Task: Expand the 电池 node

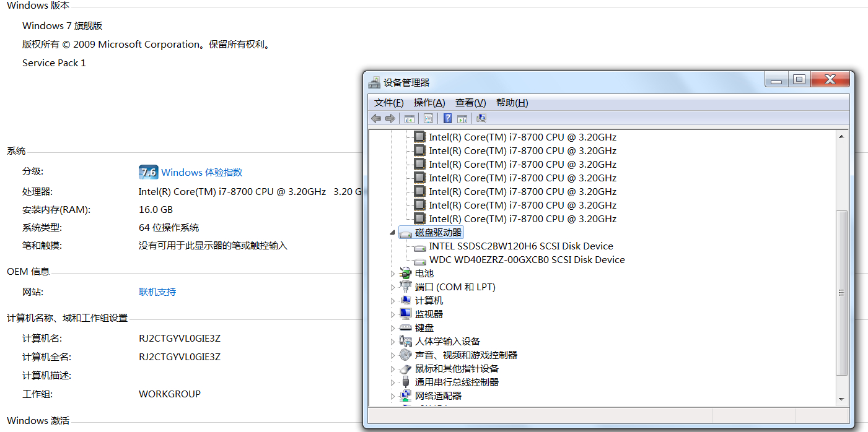Action: [x=392, y=274]
